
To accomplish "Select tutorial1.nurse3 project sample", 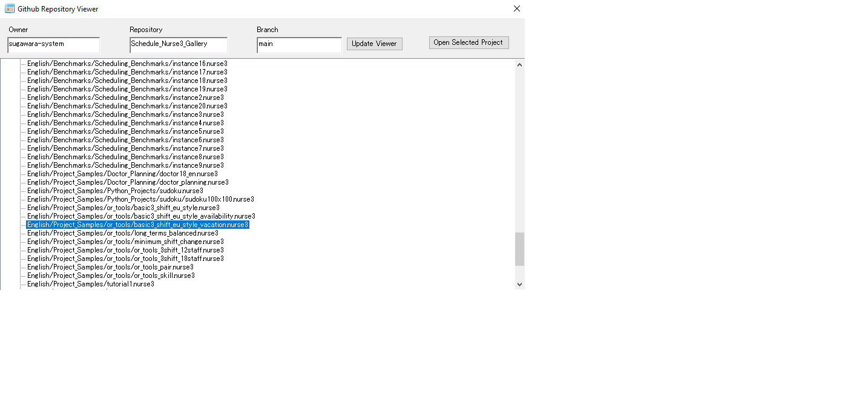I will [x=91, y=284].
